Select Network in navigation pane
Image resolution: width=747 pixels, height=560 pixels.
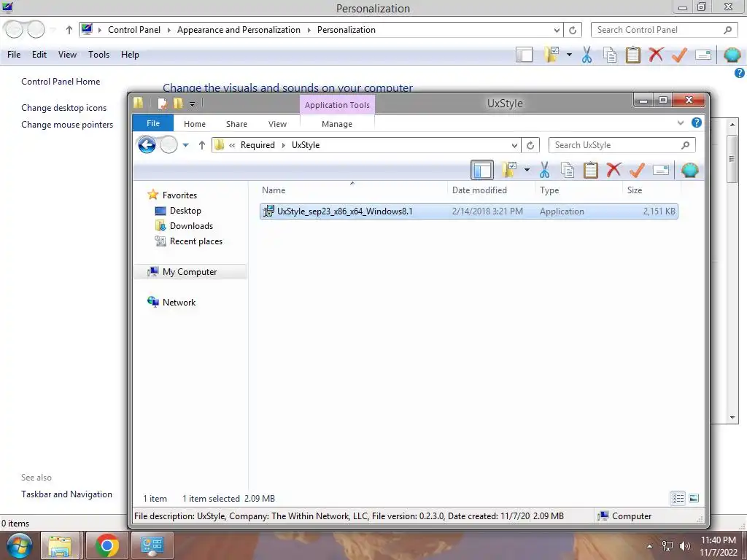click(x=179, y=303)
